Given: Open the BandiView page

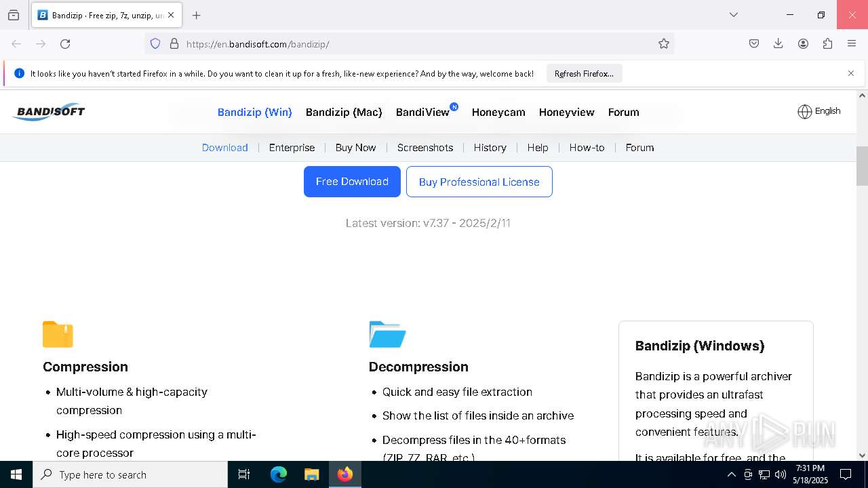Looking at the screenshot, I should click(x=422, y=113).
